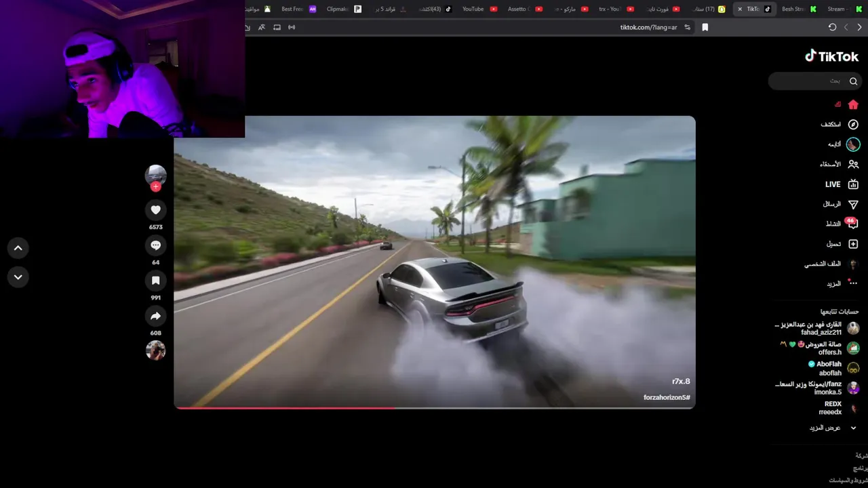Open the spinning sound disc below share
The width and height of the screenshot is (868, 488).
pos(155,350)
